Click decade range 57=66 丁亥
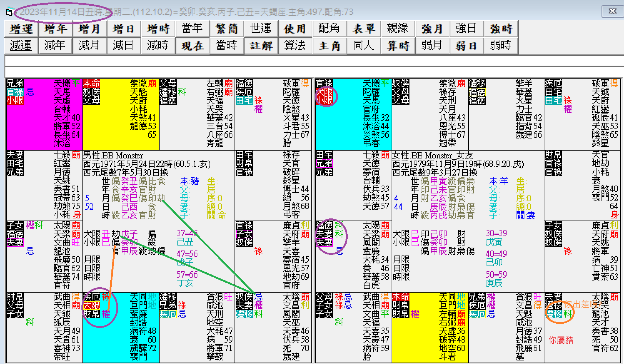This screenshot has height=364, width=624. pyautogui.click(x=187, y=279)
